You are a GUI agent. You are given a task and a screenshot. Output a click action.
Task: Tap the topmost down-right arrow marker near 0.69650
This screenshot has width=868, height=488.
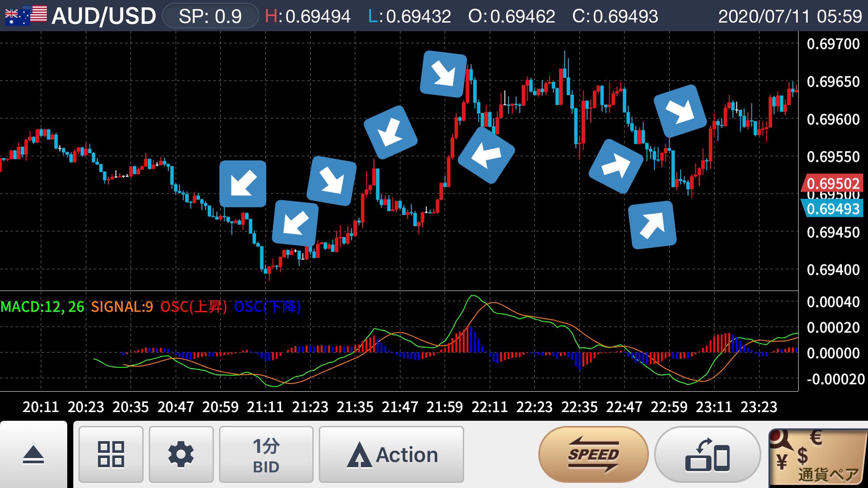443,74
